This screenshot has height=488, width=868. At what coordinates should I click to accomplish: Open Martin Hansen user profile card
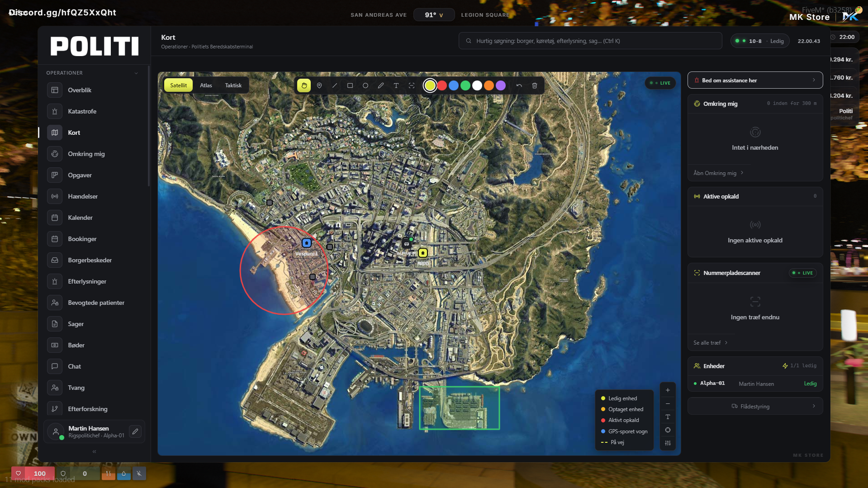point(94,431)
